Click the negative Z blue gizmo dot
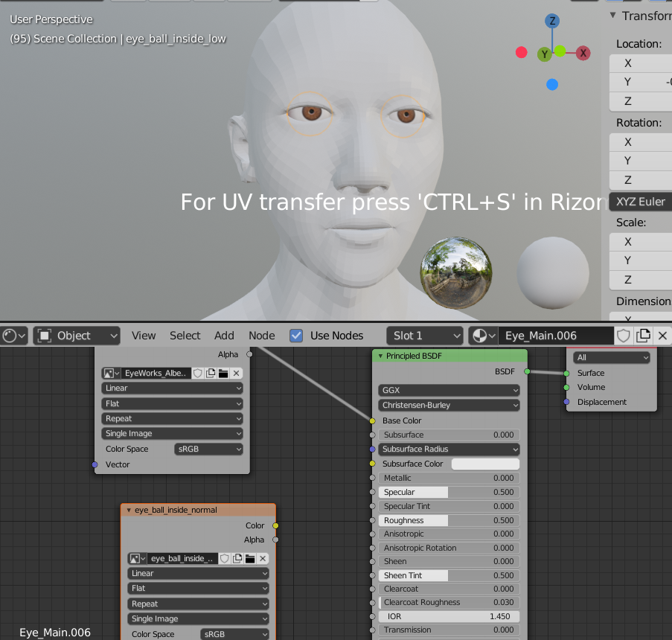 (x=552, y=84)
